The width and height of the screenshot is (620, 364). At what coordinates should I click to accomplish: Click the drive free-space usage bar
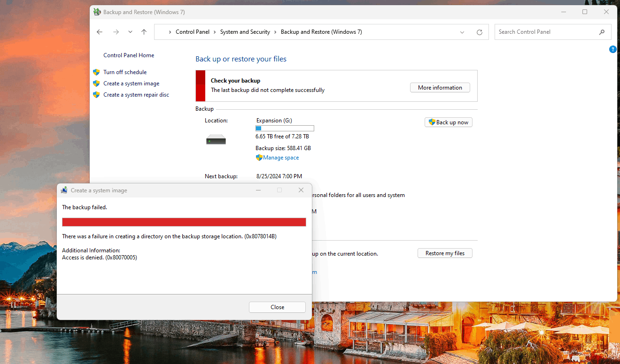pos(285,128)
